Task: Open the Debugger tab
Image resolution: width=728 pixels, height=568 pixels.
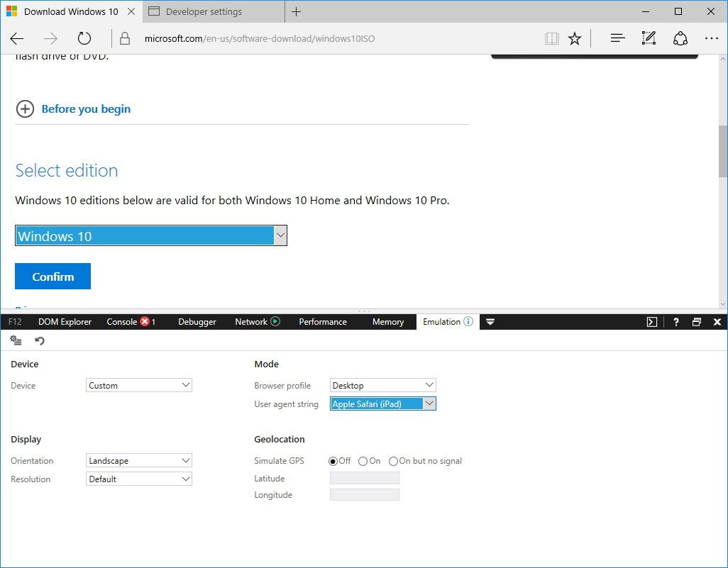Action: [x=197, y=322]
